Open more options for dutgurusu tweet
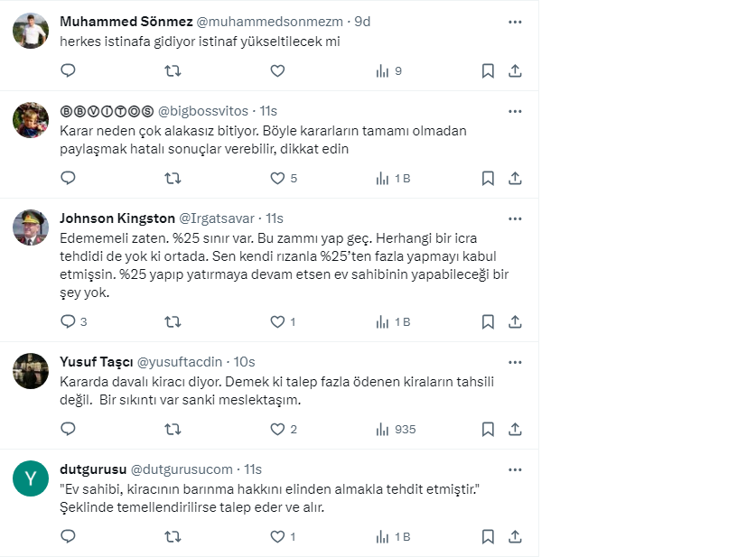Screen dimensions: 756x557 pyautogui.click(x=515, y=469)
